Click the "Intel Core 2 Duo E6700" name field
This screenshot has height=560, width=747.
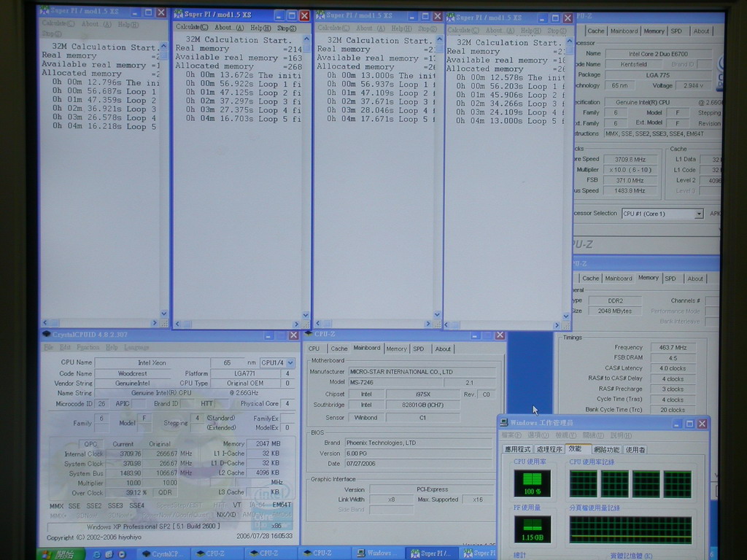(x=659, y=54)
